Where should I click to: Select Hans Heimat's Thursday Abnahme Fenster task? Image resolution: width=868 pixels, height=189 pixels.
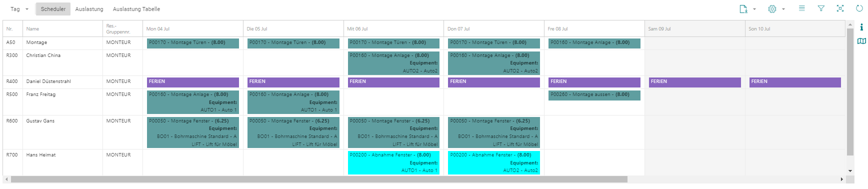[494, 162]
